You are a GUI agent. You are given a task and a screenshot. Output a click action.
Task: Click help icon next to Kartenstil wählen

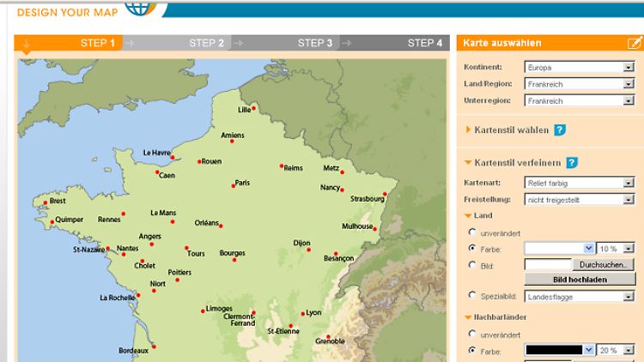coord(560,130)
